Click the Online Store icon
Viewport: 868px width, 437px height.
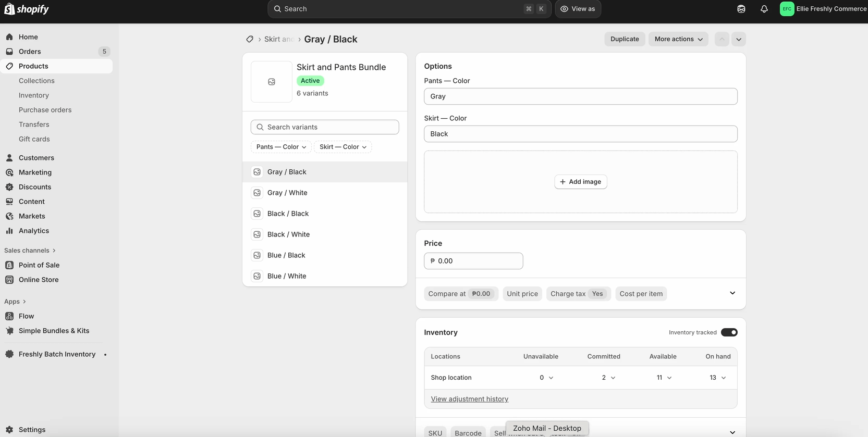pos(9,280)
